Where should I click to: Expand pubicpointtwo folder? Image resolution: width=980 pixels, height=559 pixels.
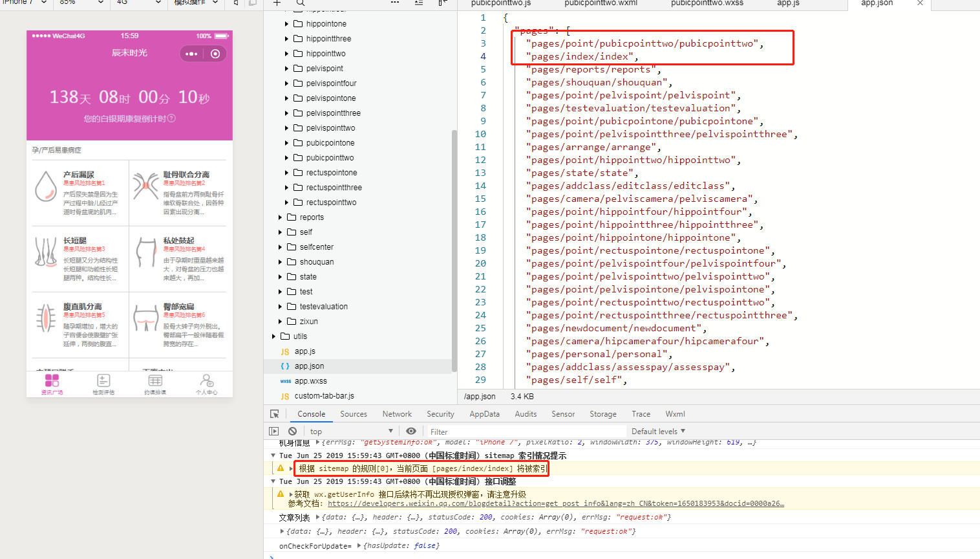click(x=287, y=158)
